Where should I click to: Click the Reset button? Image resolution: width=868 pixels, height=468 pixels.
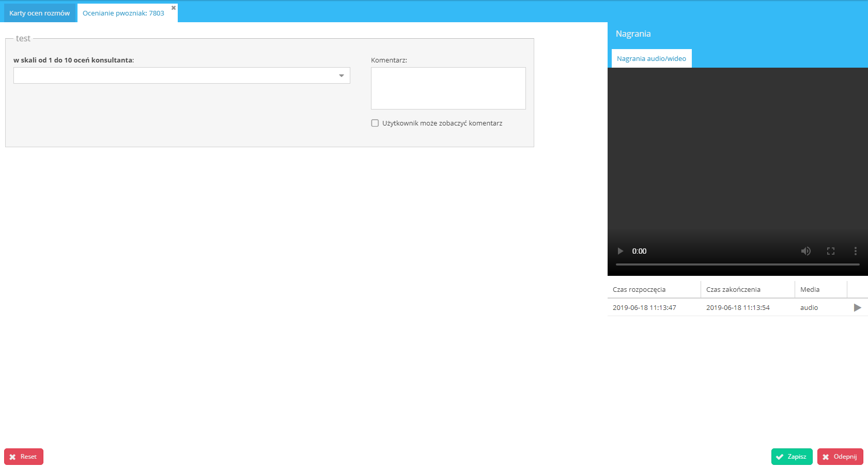point(24,457)
